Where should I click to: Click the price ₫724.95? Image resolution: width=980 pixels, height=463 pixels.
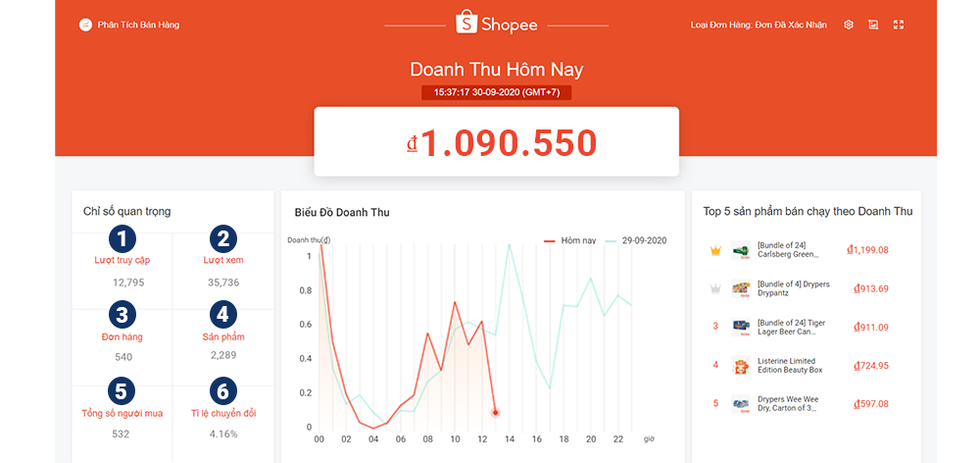tap(871, 365)
